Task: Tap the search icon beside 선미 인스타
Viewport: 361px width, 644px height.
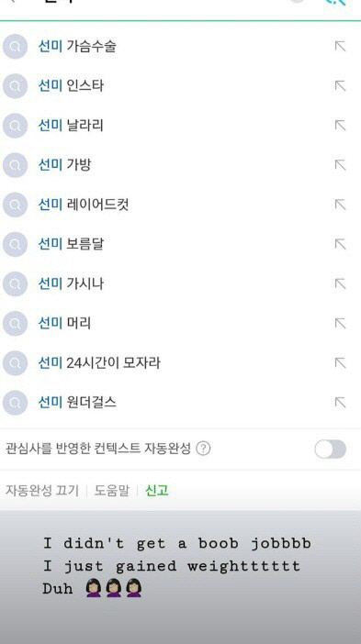Action: click(x=16, y=86)
